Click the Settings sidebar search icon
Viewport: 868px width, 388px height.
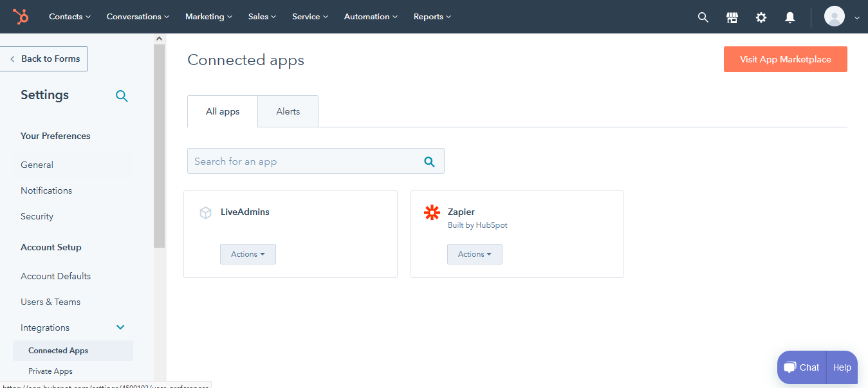(122, 96)
